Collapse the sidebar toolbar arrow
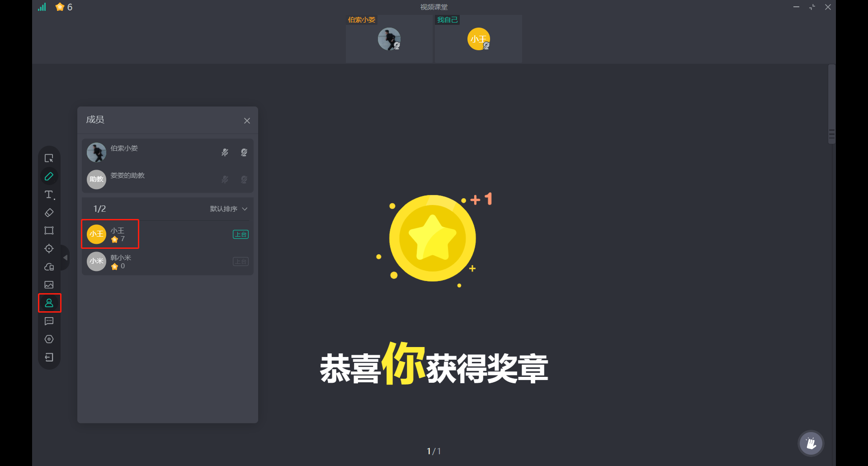This screenshot has height=466, width=868. pyautogui.click(x=65, y=257)
